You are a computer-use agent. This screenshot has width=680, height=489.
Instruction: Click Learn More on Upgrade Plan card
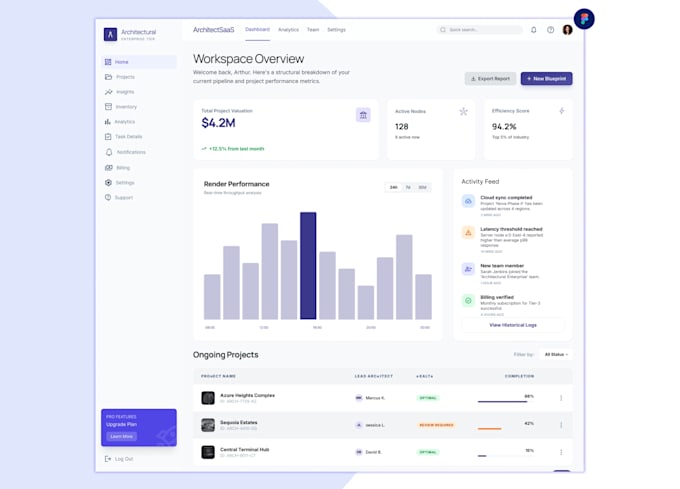121,437
